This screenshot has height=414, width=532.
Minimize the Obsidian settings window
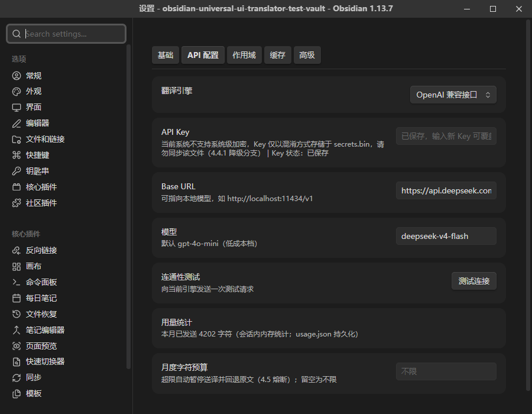pyautogui.click(x=467, y=9)
